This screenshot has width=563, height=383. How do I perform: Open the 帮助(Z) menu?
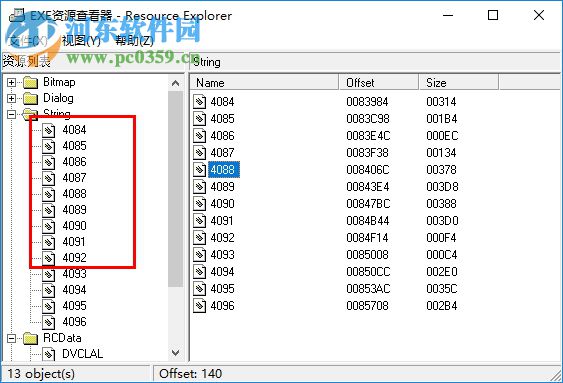pos(135,41)
